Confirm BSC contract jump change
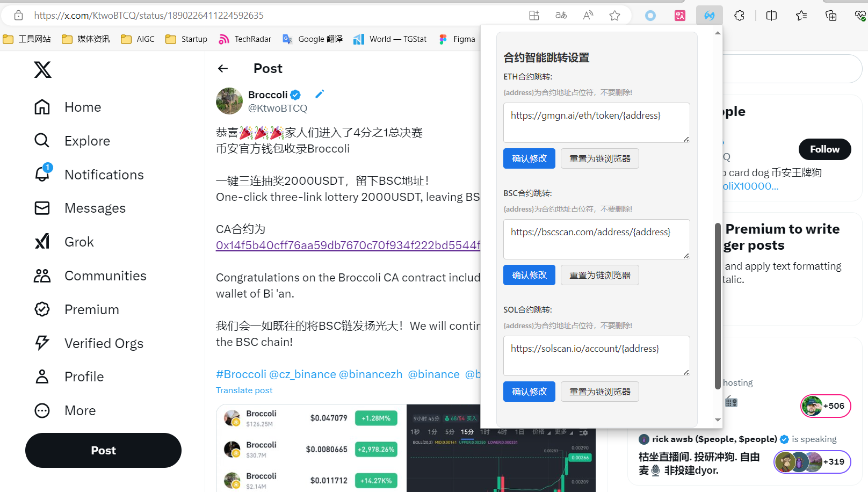868x492 pixels. (529, 275)
